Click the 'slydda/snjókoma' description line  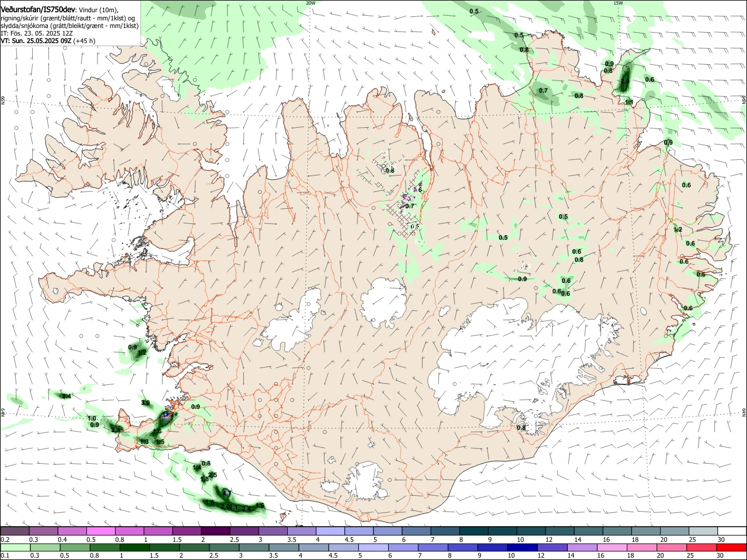(69, 26)
